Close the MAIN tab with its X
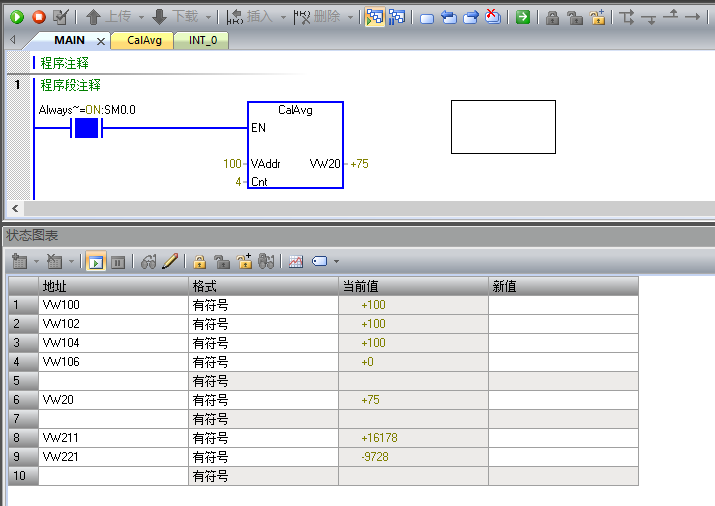Image resolution: width=715 pixels, height=506 pixels. coord(100,41)
